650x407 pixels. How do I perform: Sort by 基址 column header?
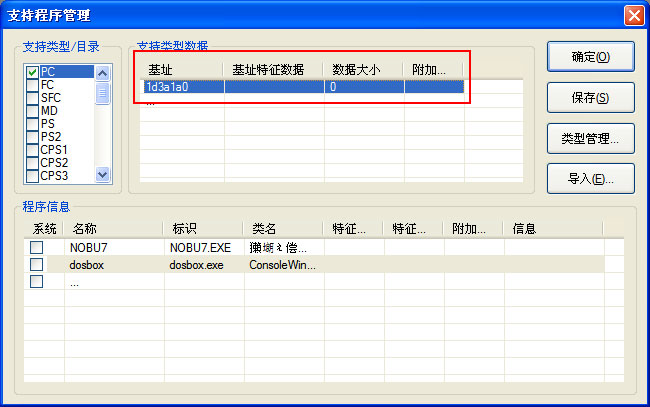coord(180,70)
